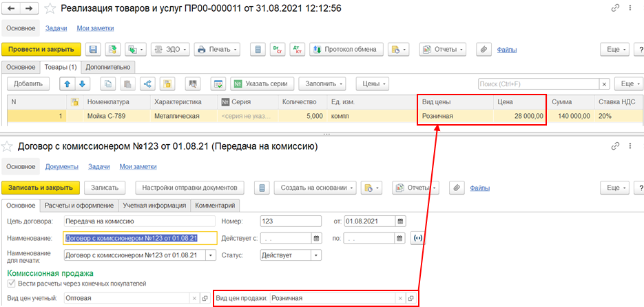Click paperclip attachment icon in sales document
Image resolution: width=644 pixels, height=307 pixels.
[x=484, y=50]
